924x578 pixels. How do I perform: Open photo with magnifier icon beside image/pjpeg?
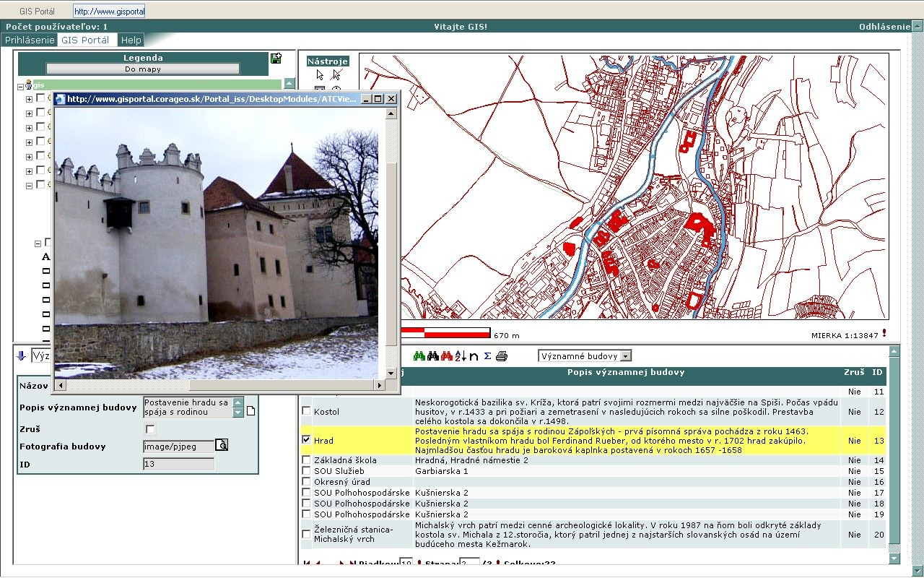(222, 446)
